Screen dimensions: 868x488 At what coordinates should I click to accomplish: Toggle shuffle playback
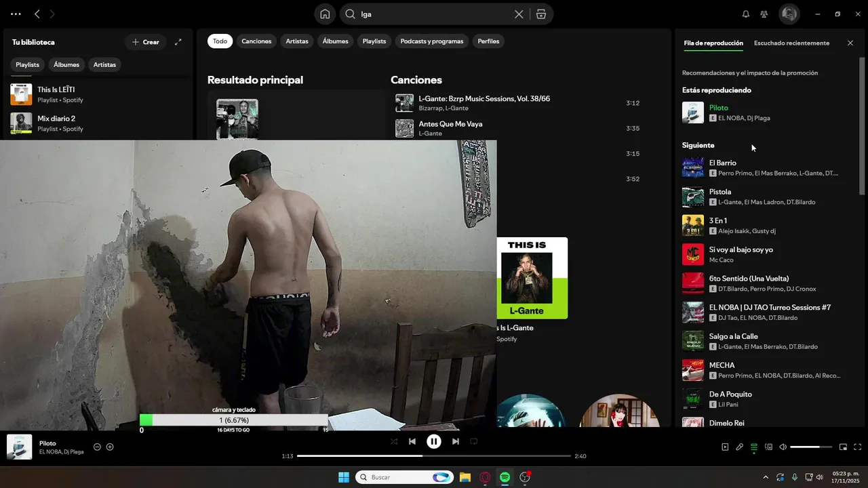click(x=394, y=441)
